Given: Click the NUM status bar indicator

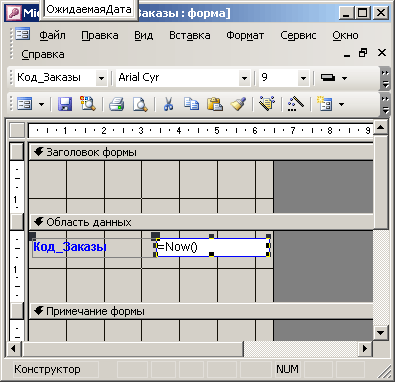Looking at the screenshot, I should pyautogui.click(x=287, y=369).
